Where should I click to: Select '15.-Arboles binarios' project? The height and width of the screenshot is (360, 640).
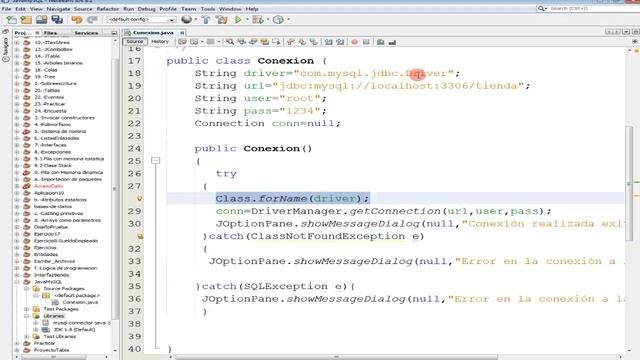58,63
